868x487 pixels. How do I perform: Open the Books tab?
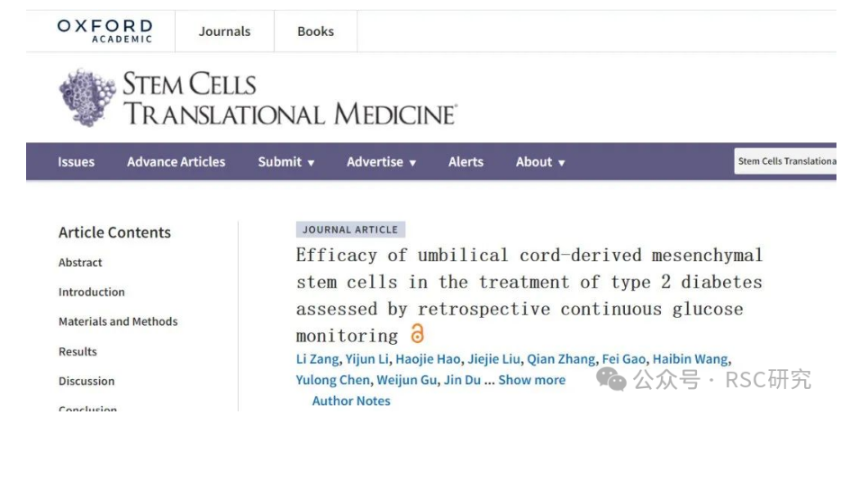coord(315,32)
